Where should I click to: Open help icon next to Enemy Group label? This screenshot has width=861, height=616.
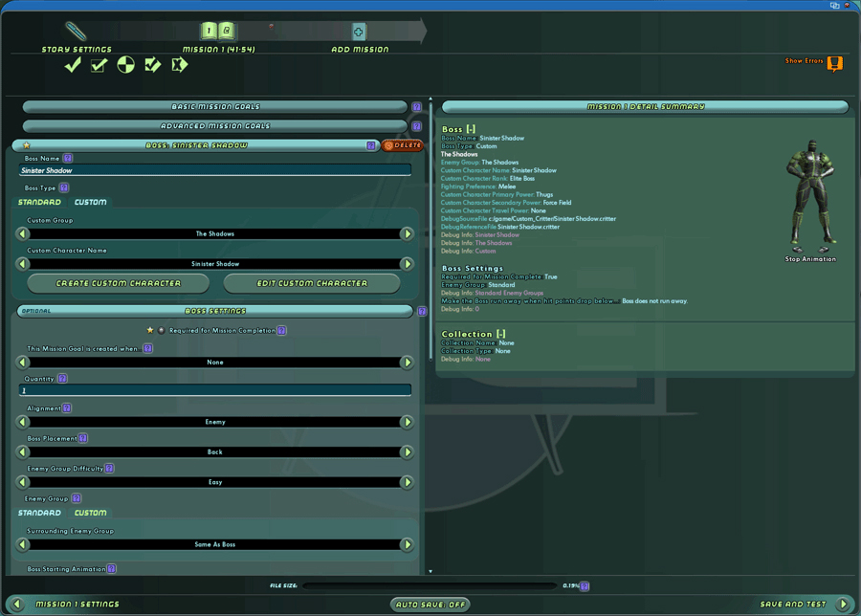pos(77,498)
